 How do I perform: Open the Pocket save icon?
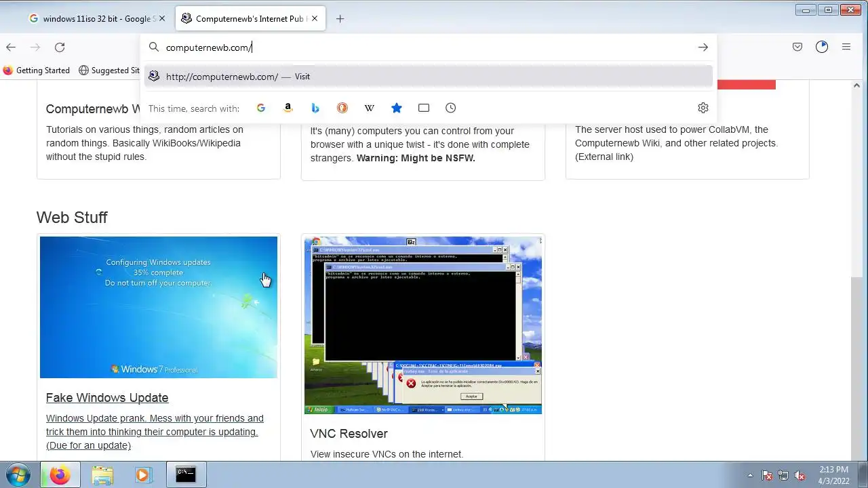(x=797, y=47)
